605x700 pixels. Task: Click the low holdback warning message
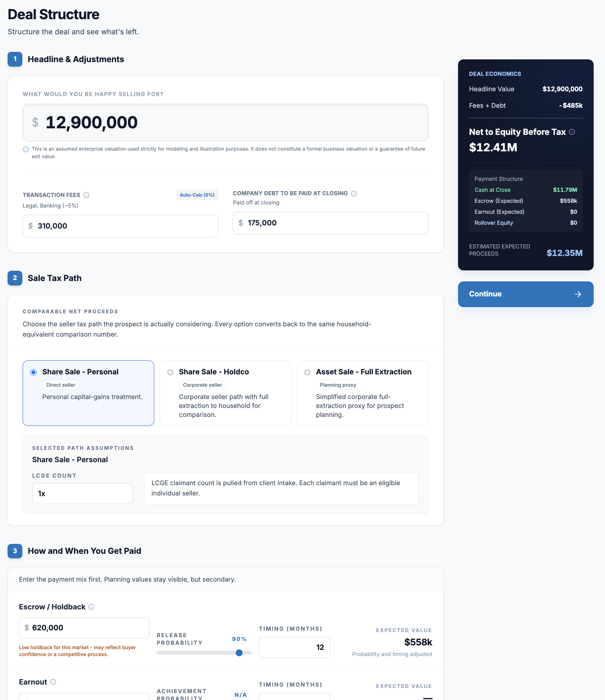(78, 651)
